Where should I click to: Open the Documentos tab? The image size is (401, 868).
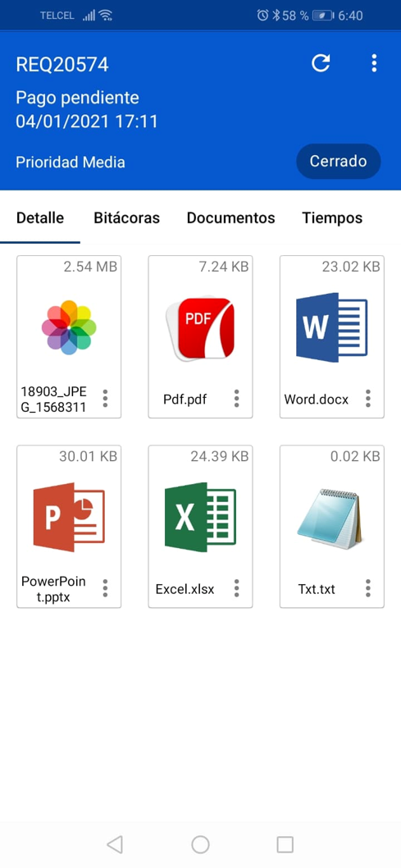(230, 218)
